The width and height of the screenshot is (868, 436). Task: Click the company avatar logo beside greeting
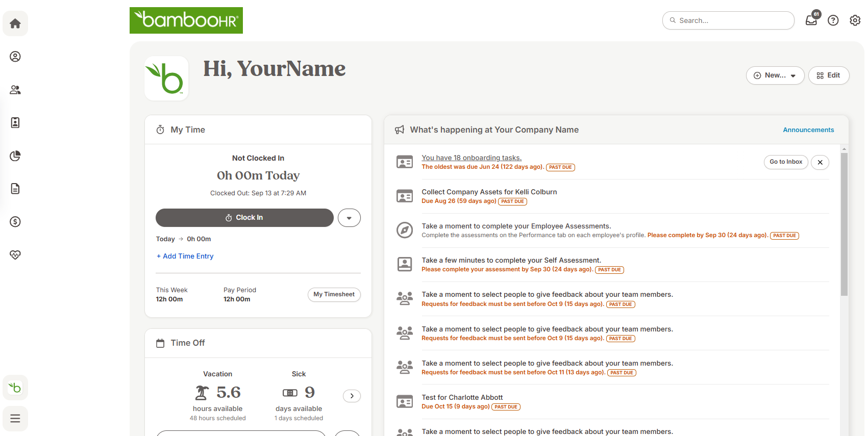click(x=166, y=79)
